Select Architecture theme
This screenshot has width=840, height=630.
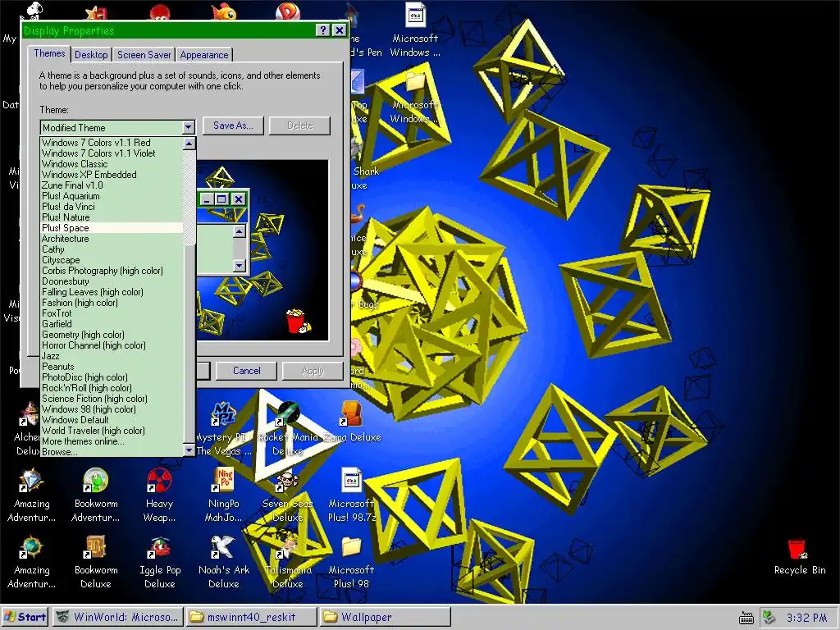coord(112,239)
